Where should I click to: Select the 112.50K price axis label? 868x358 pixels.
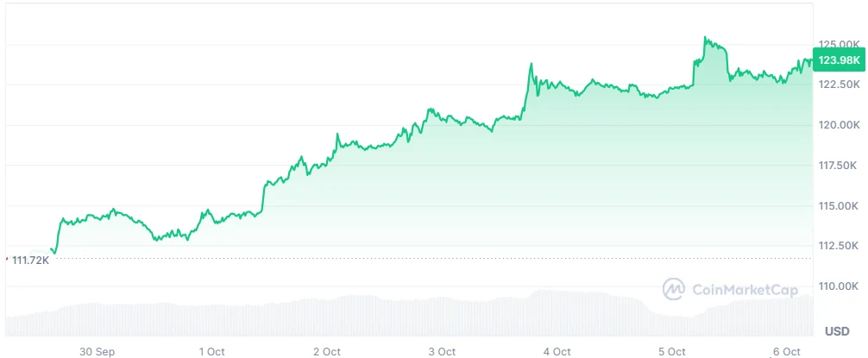click(838, 246)
